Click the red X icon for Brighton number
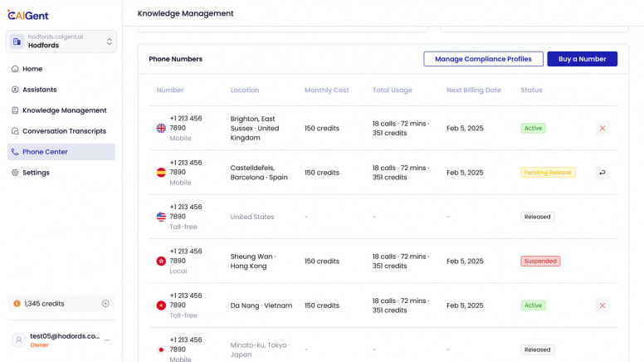Image resolution: width=644 pixels, height=362 pixels. pos(603,129)
